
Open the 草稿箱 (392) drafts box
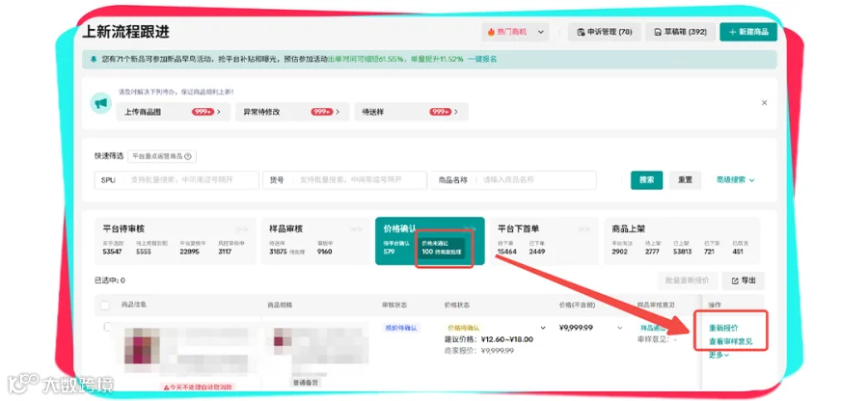[x=680, y=32]
